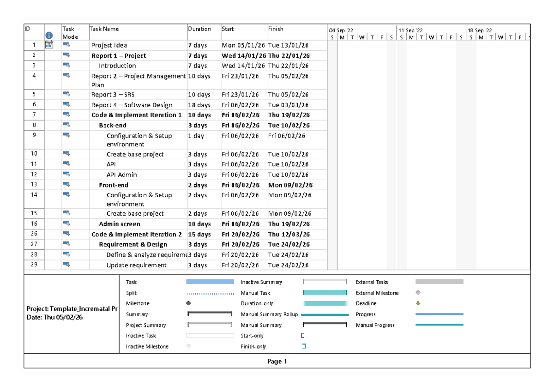Click the teal Manual Task bar in legend
554x392 pixels.
coord(325,292)
